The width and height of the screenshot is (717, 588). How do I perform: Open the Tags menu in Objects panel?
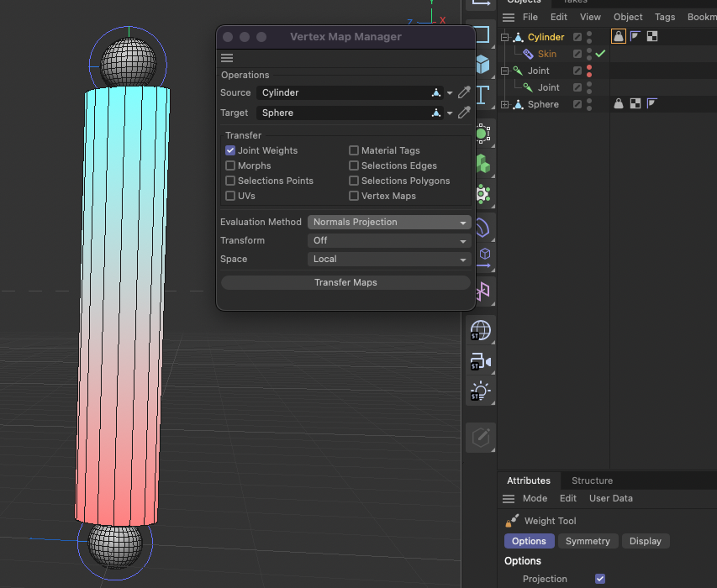[665, 17]
